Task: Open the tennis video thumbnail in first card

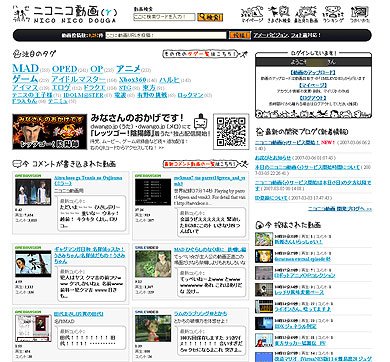Action: click(33, 192)
